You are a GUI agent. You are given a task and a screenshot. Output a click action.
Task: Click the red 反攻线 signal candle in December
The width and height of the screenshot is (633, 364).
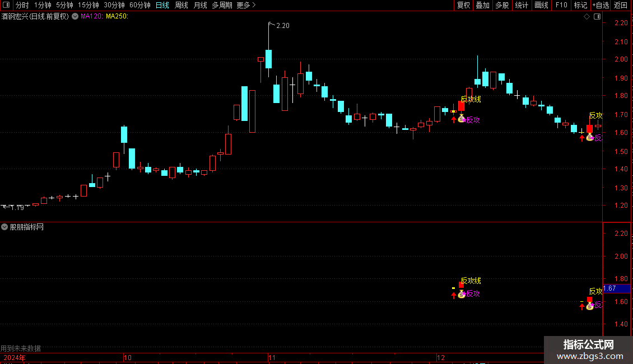462,106
